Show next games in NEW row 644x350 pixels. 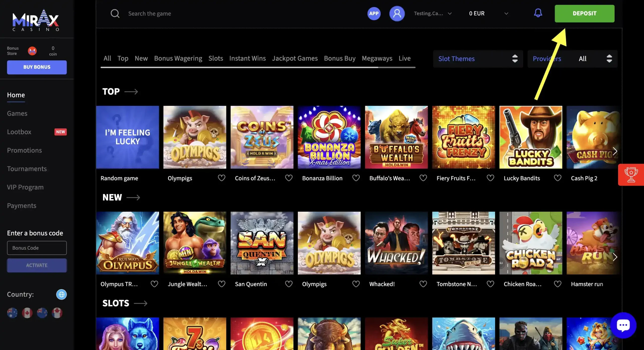[x=615, y=257]
